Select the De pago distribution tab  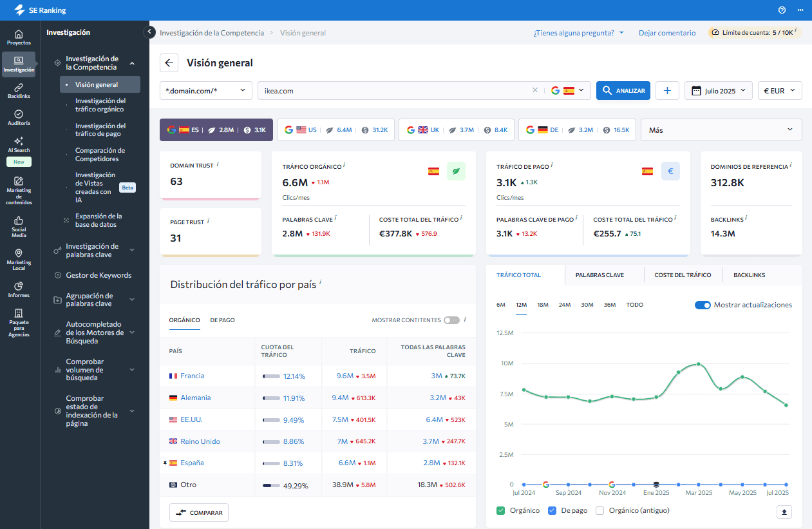[222, 320]
